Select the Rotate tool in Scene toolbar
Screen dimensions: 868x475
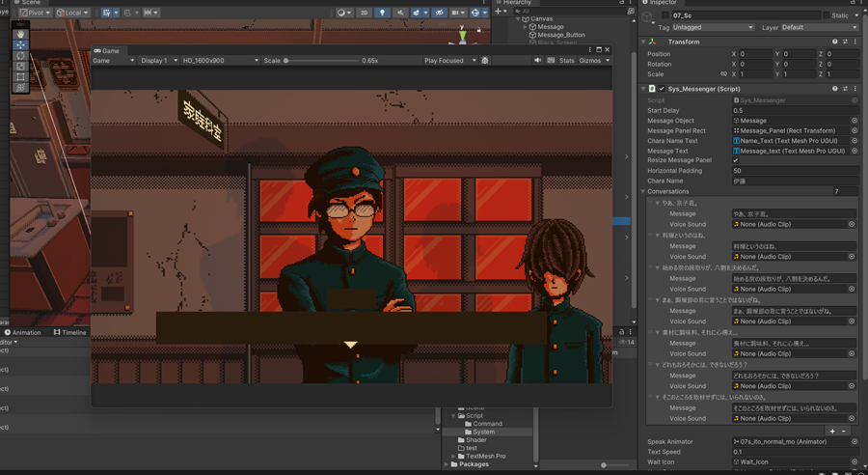point(20,56)
